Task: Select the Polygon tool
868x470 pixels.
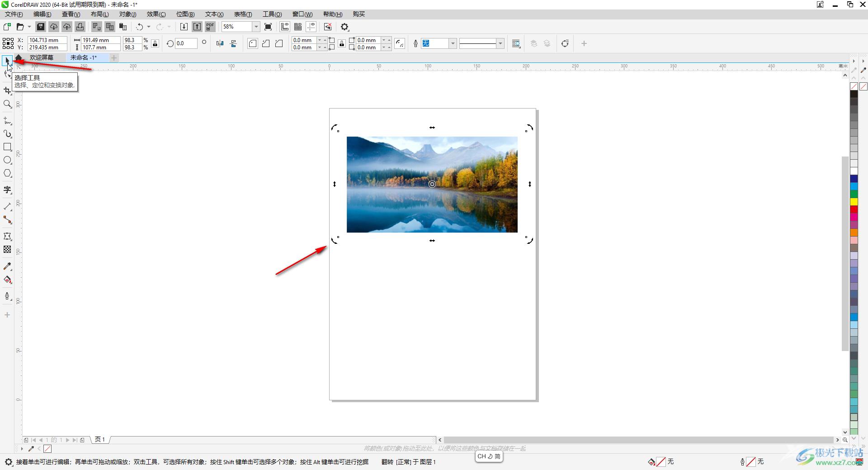Action: click(7, 173)
